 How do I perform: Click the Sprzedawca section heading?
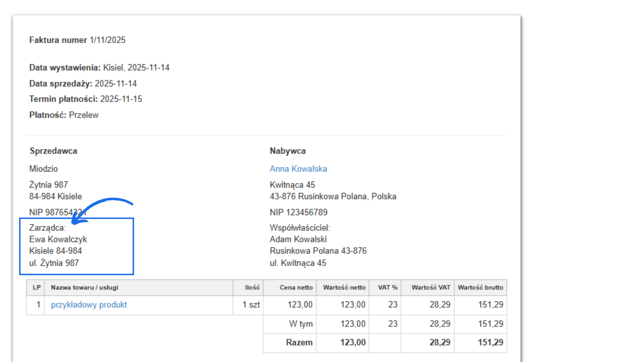53,151
